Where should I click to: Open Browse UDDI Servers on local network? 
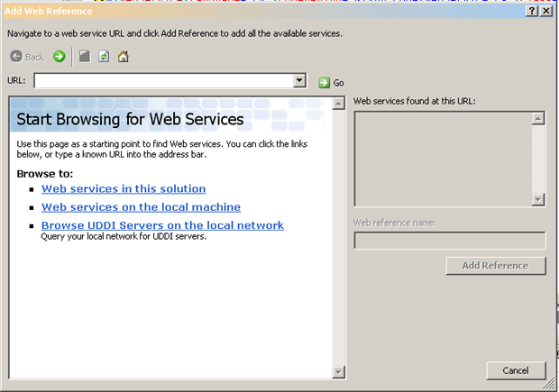pos(162,225)
